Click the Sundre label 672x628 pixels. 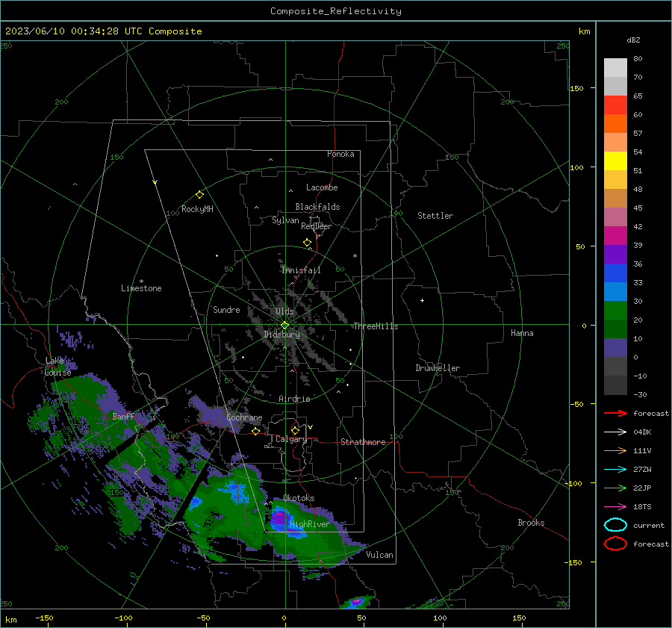226,309
